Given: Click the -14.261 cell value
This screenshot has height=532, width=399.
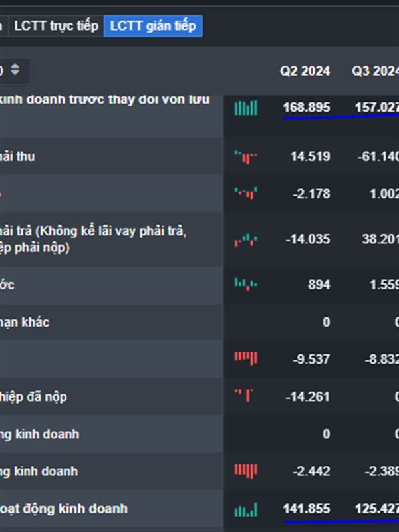Looking at the screenshot, I should [x=307, y=396].
